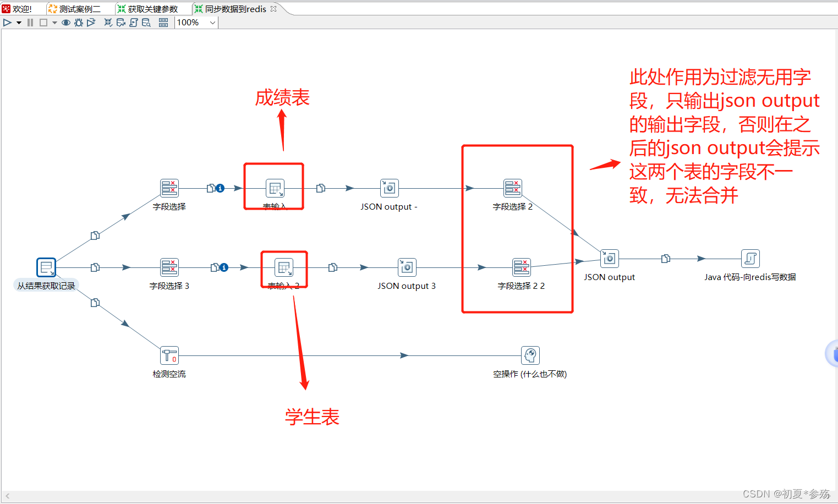This screenshot has height=504, width=838.
Task: Click the copy icon between 字段选择 3 and 表输入 2
Action: pyautogui.click(x=216, y=267)
